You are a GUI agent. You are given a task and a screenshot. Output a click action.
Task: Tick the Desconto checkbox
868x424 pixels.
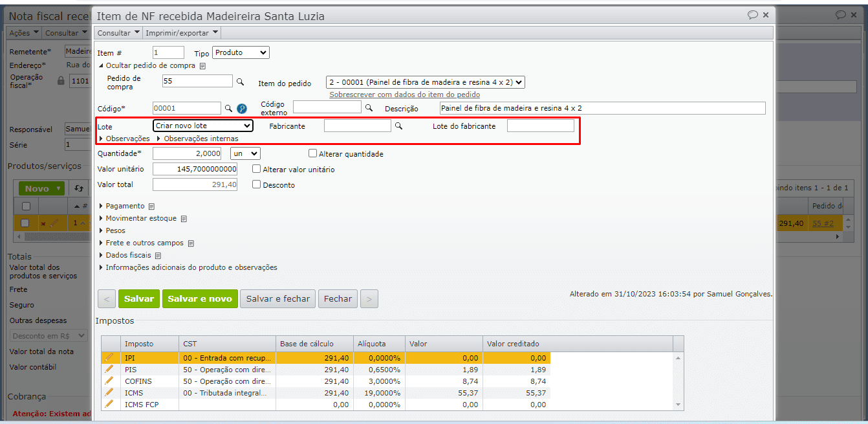point(257,184)
